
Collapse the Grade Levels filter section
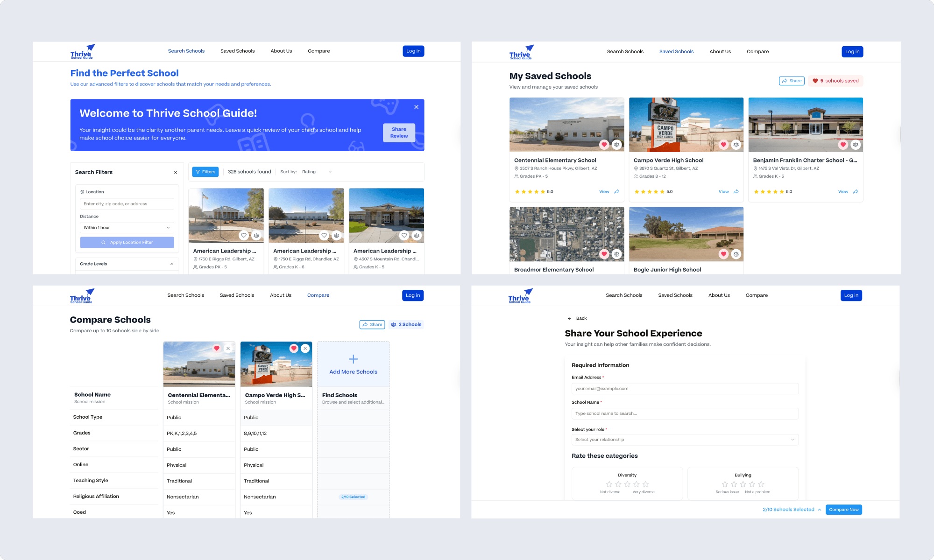coord(171,264)
